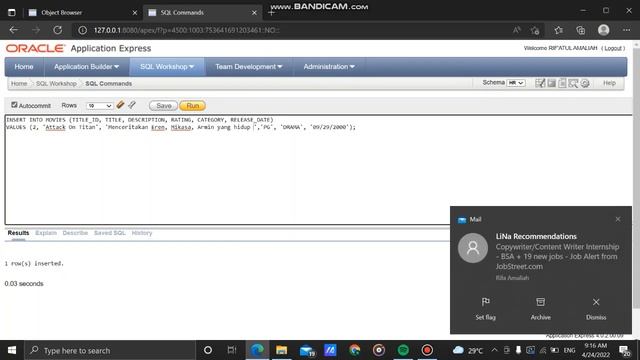This screenshot has width=640, height=360.
Task: Open File Explorer from the taskbar
Action: click(x=281, y=350)
